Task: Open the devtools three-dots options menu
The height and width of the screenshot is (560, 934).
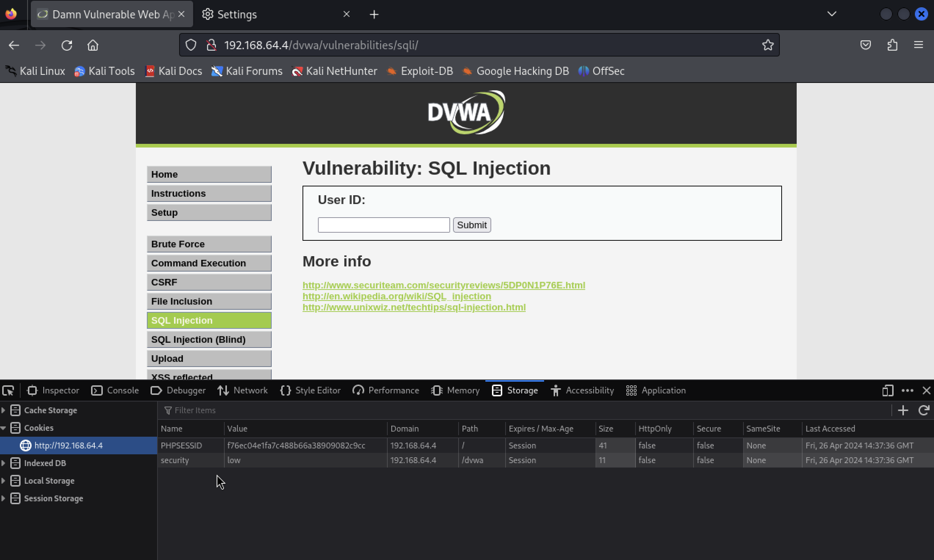Action: pyautogui.click(x=907, y=390)
